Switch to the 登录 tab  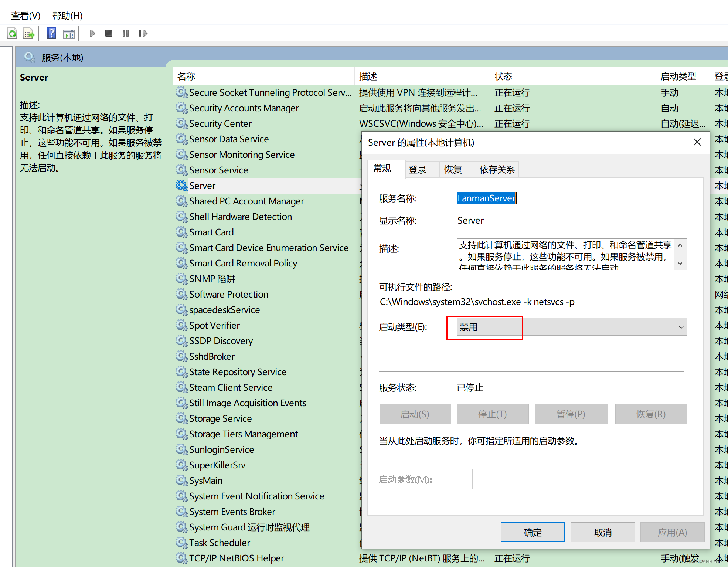[x=418, y=170]
